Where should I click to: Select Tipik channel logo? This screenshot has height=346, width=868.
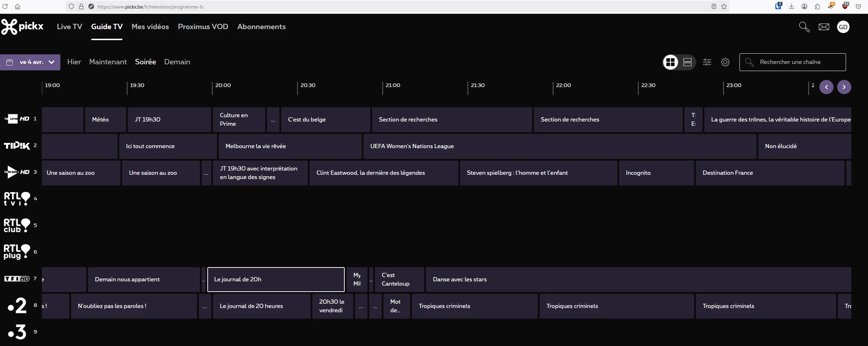click(17, 146)
